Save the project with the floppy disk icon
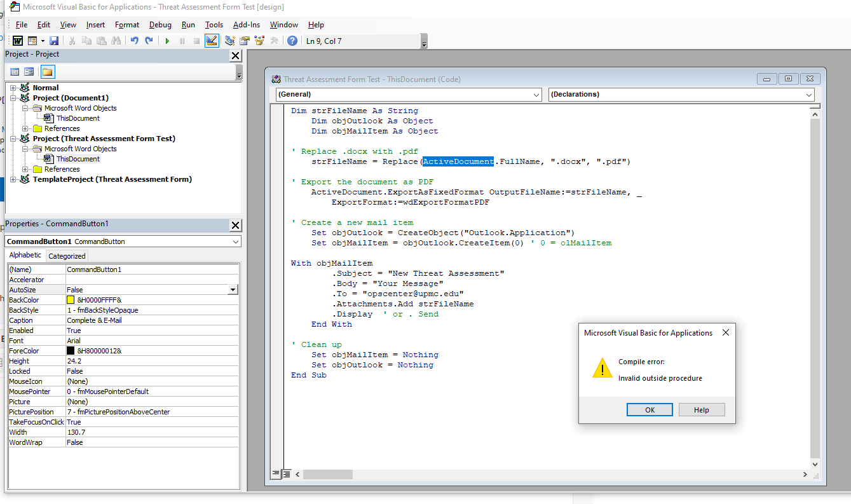 (54, 41)
